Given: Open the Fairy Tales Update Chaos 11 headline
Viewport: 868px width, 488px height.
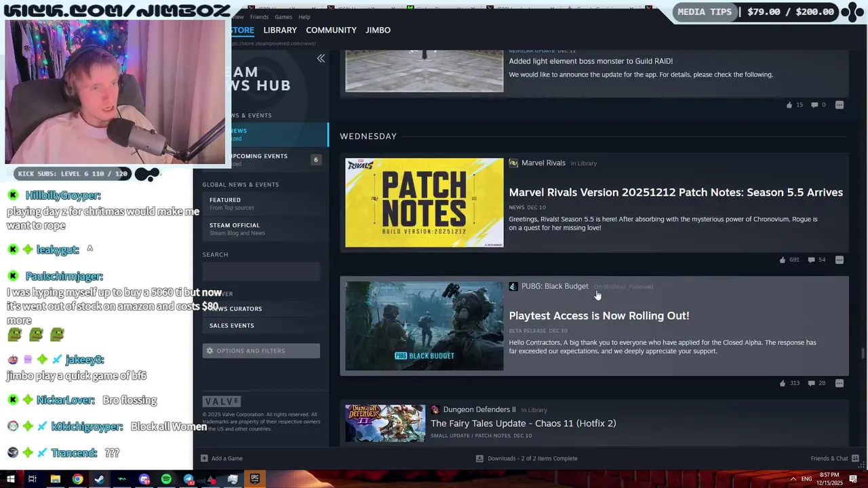Looking at the screenshot, I should pyautogui.click(x=524, y=423).
